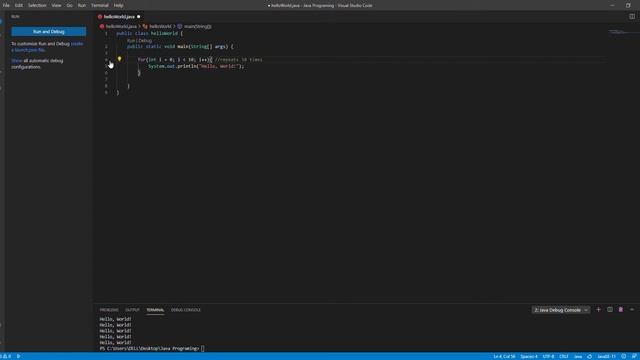This screenshot has width=640, height=360.
Task: Split the editor with the top-right icon
Action: (631, 17)
